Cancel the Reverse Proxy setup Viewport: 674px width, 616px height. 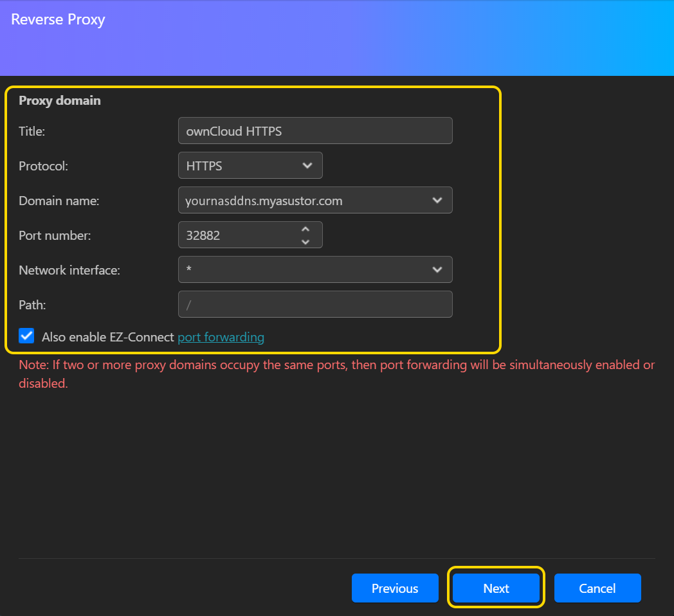[x=597, y=588]
